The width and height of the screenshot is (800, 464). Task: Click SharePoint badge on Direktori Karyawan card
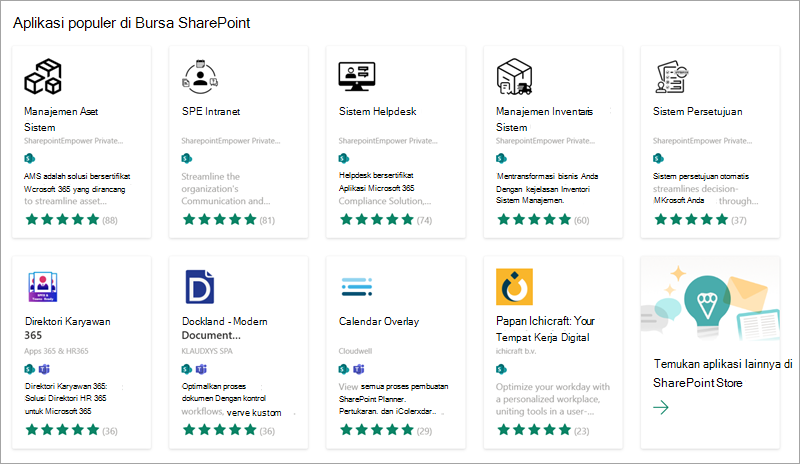(x=30, y=369)
